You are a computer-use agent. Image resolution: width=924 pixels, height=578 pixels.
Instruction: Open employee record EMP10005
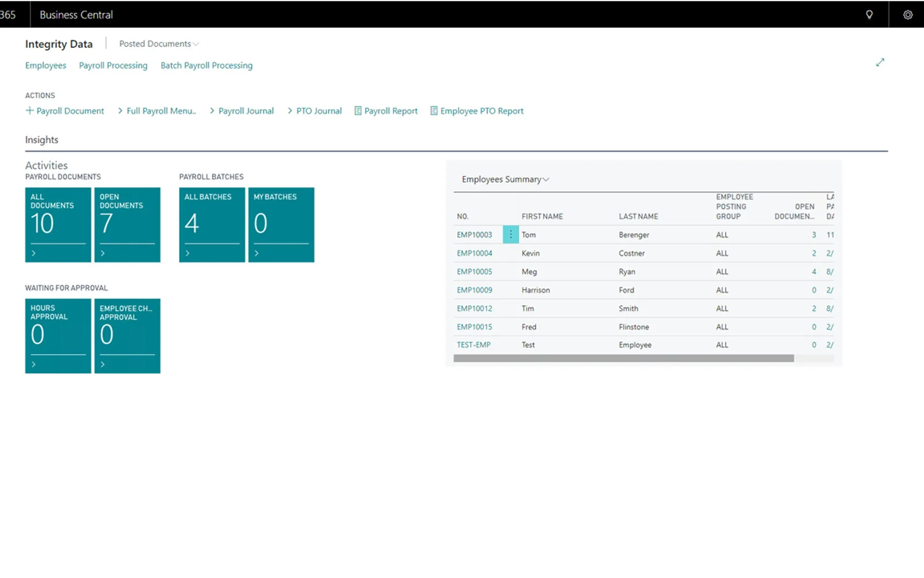(x=475, y=272)
